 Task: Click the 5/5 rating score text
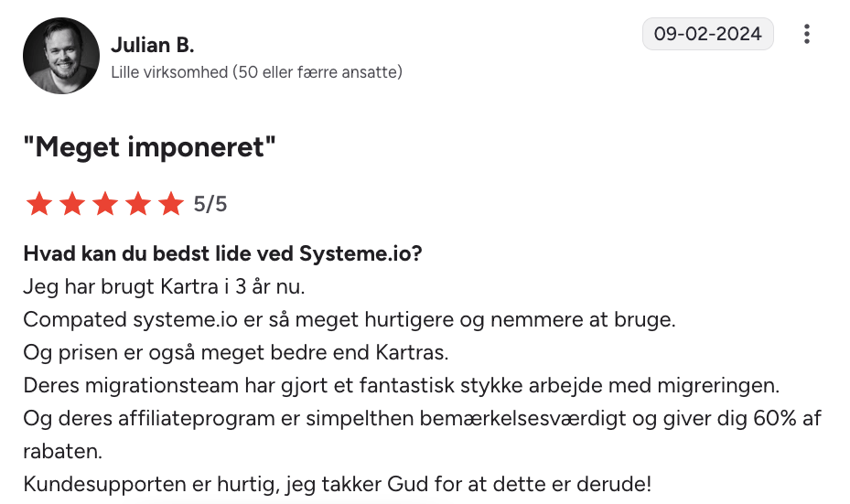(210, 204)
